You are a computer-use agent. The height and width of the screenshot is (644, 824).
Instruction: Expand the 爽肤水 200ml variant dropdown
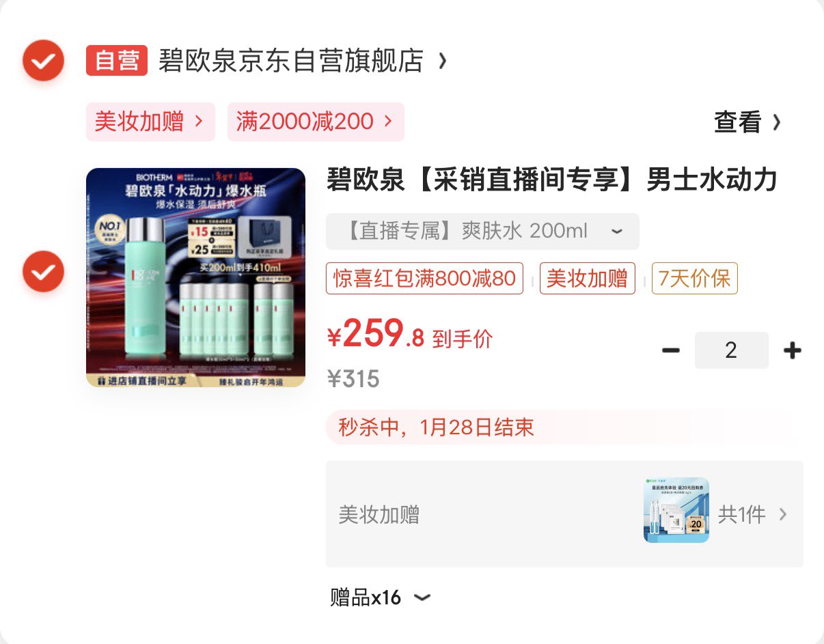point(482,232)
